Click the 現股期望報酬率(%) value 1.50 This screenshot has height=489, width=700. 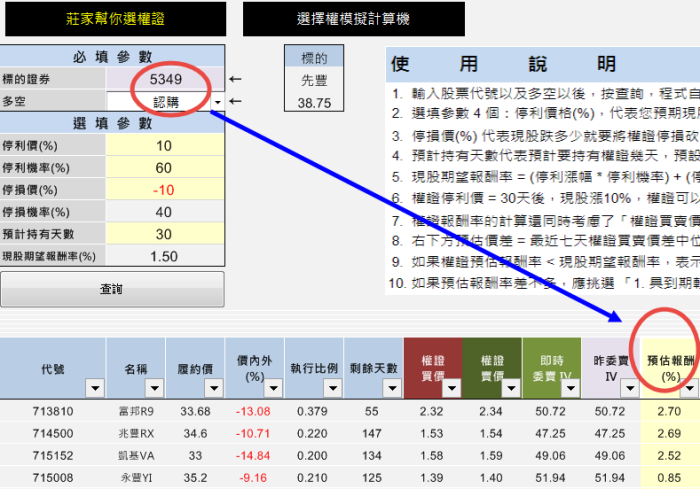(165, 256)
